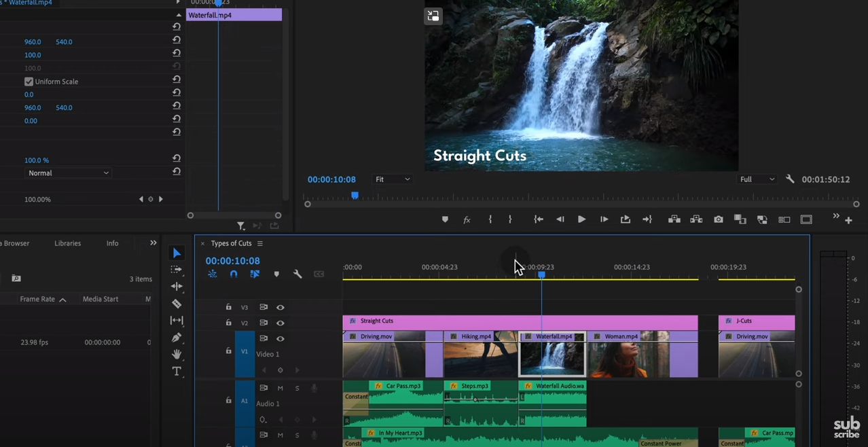Select the Pen tool
This screenshot has height=447, width=868.
tap(177, 338)
